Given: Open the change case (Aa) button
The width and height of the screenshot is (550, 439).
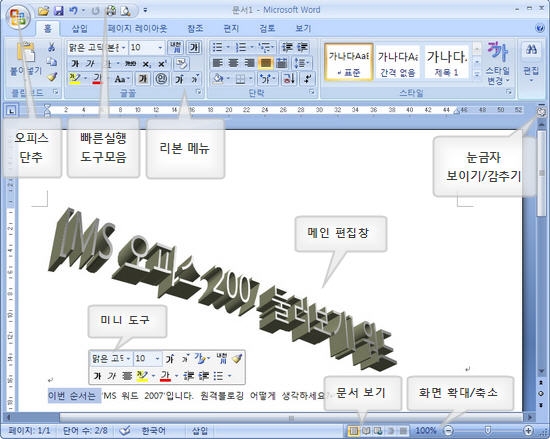Looking at the screenshot, I should 121,79.
